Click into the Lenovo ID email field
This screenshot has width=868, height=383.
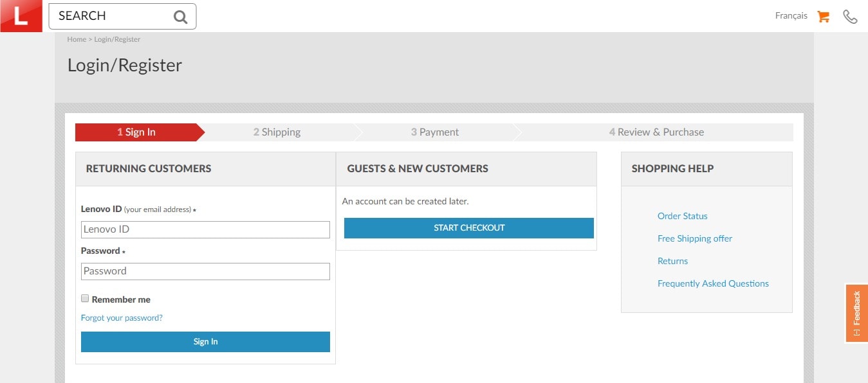(x=205, y=229)
